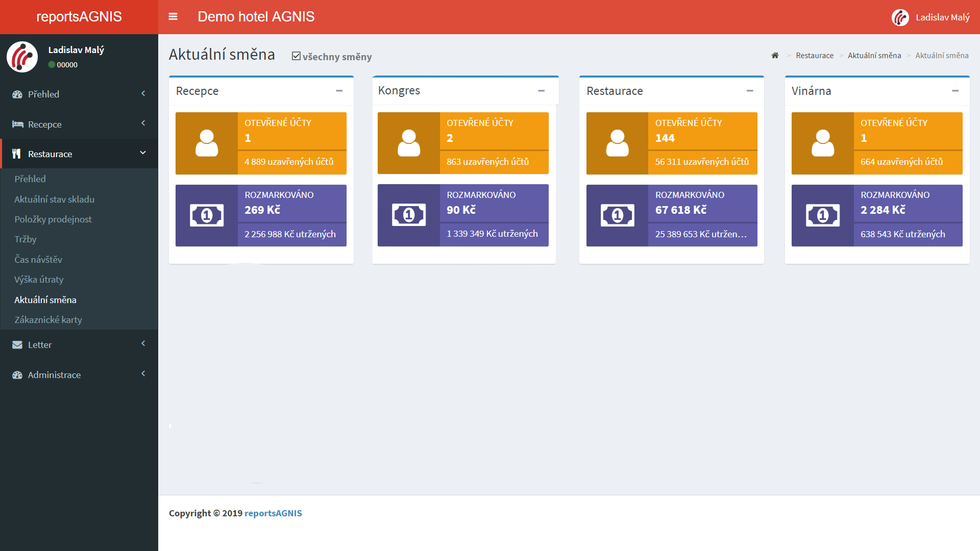
Task: Click the sidebar user avatar logo
Action: pyautogui.click(x=22, y=57)
